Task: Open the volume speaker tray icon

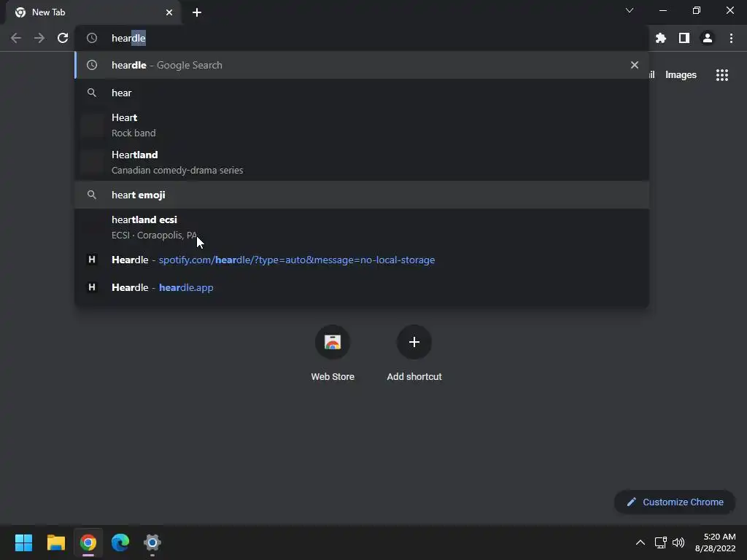Action: coord(678,542)
